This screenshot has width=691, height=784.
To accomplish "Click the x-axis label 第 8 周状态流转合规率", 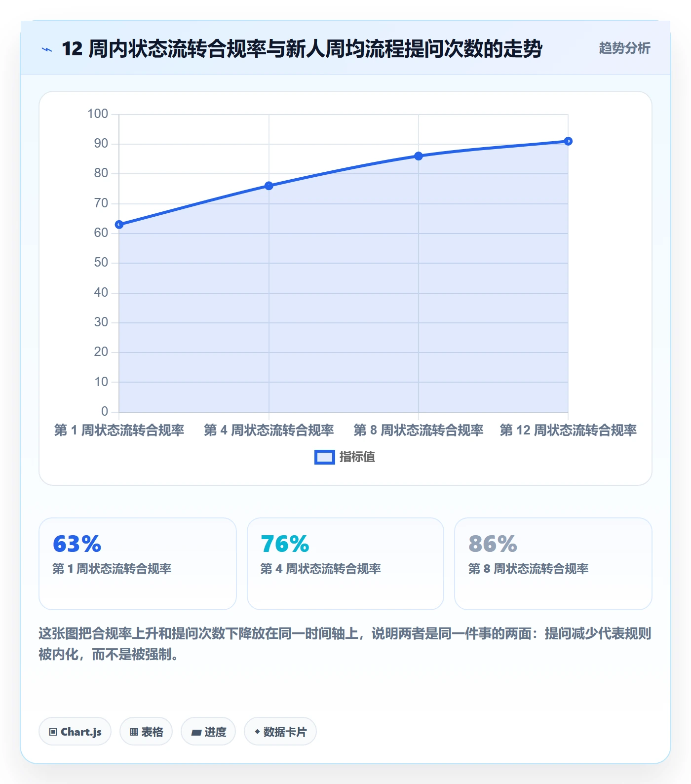I will (x=419, y=431).
